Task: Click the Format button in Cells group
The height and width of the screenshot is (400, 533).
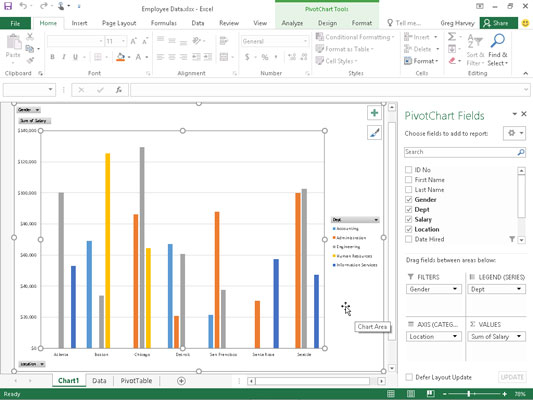Action: (422, 61)
